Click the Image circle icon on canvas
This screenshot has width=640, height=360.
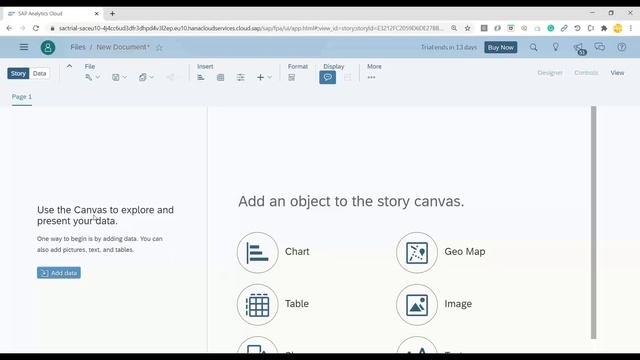[x=417, y=304]
